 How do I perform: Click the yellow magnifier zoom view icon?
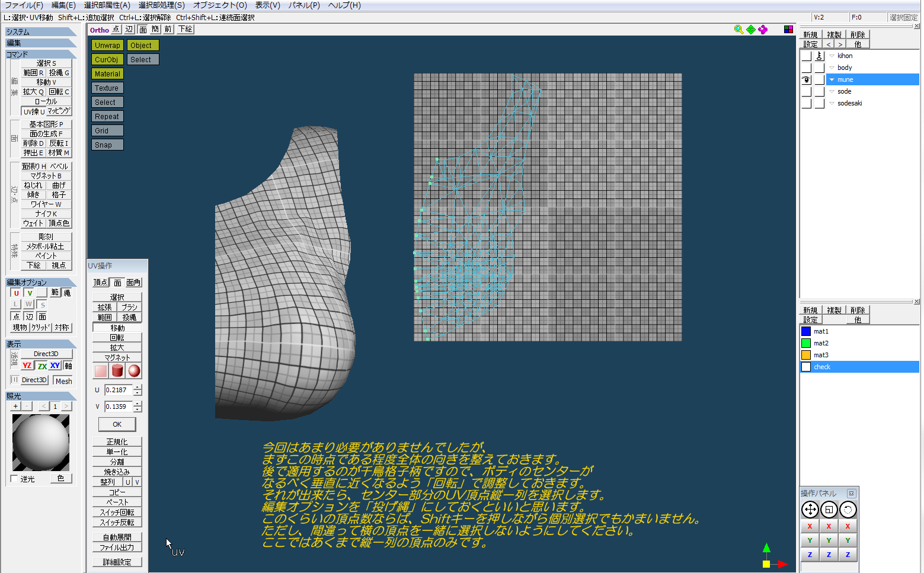pos(738,30)
